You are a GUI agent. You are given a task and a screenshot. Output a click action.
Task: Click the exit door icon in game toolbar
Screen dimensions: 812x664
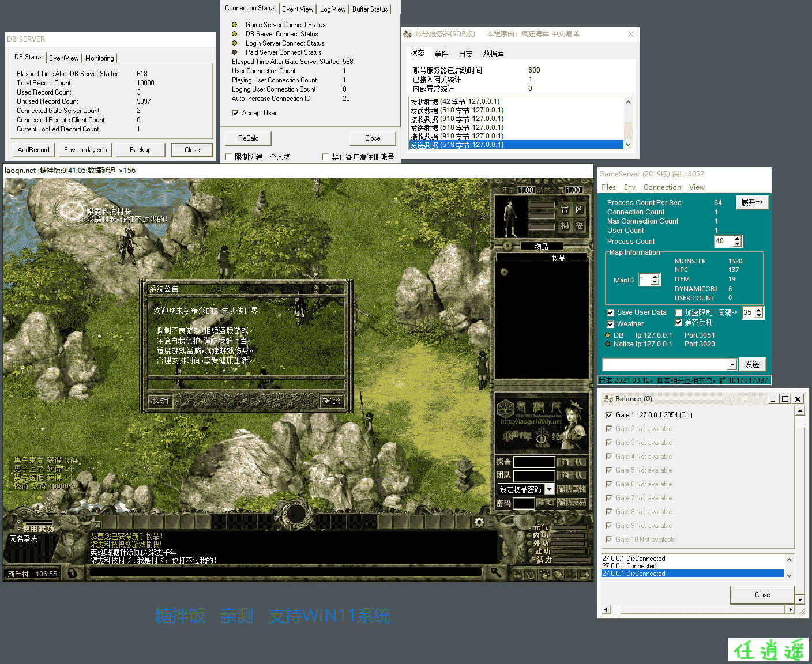(585, 574)
